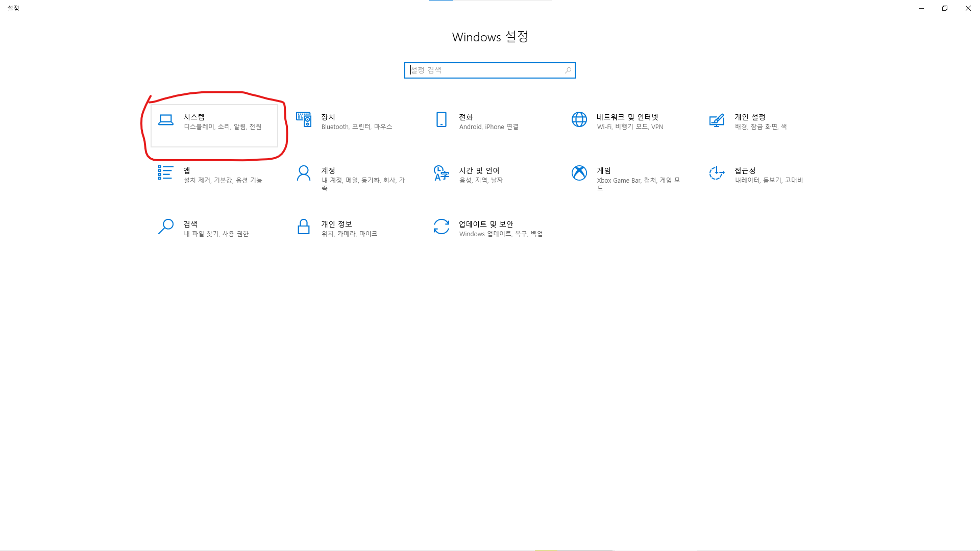This screenshot has height=551, width=980.
Task: Click description Android, iPhone 연결
Action: [x=489, y=127]
